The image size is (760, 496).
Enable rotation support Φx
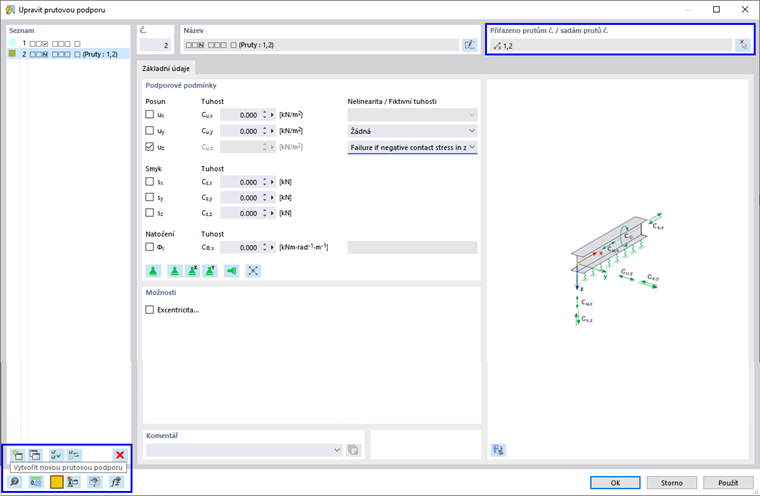pos(150,247)
